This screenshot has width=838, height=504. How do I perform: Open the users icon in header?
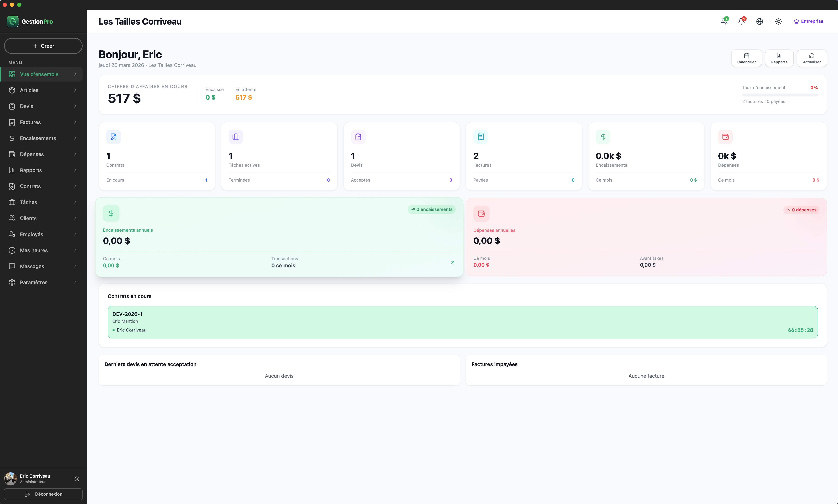pos(724,21)
